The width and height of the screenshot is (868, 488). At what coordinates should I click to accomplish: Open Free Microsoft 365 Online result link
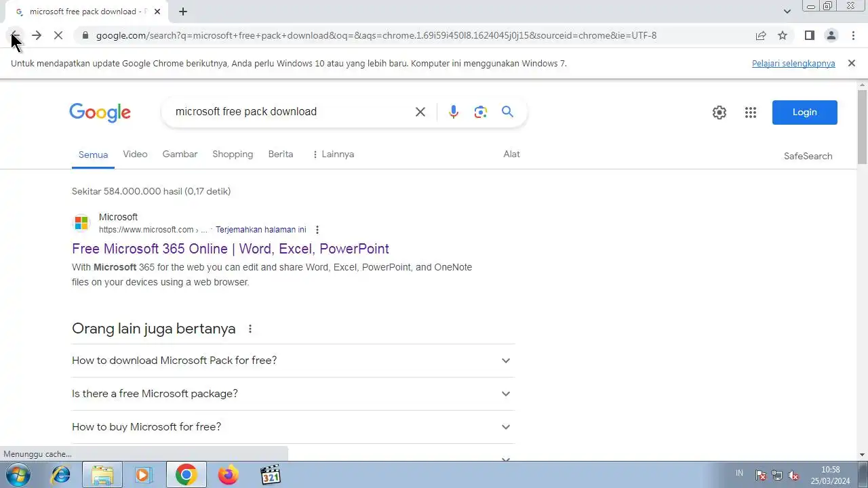pos(231,249)
